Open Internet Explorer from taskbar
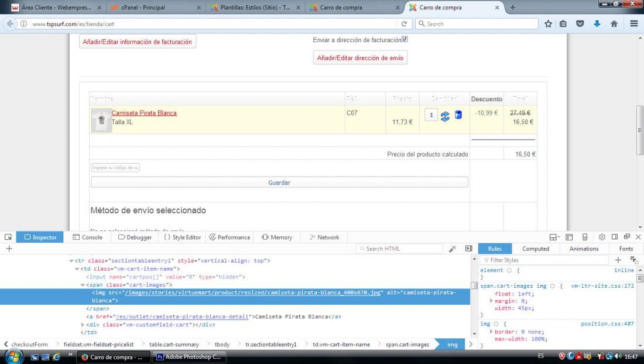 pyautogui.click(x=56, y=357)
